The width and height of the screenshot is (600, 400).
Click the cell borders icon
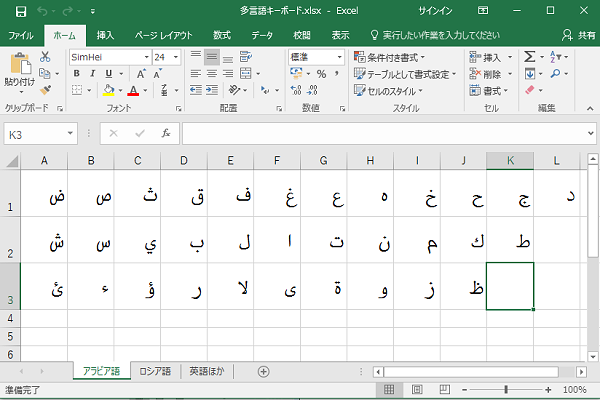77,90
